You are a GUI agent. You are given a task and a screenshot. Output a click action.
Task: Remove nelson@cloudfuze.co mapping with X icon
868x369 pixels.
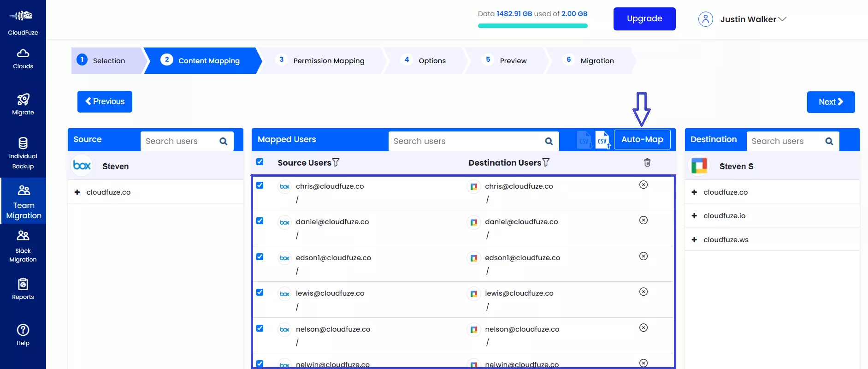(644, 327)
